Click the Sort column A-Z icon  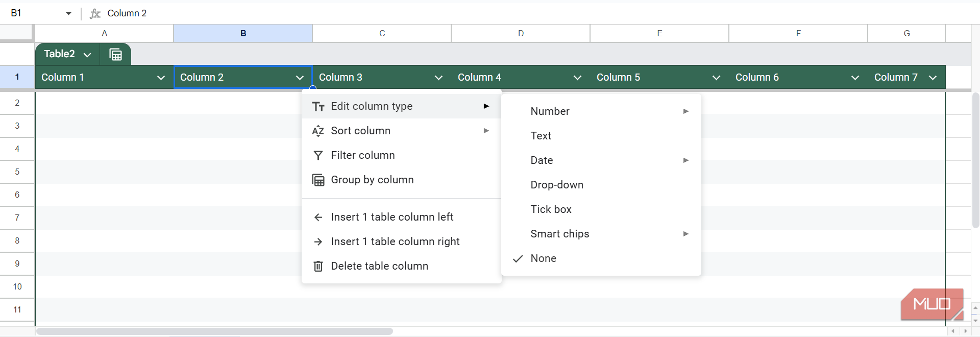[x=318, y=131]
